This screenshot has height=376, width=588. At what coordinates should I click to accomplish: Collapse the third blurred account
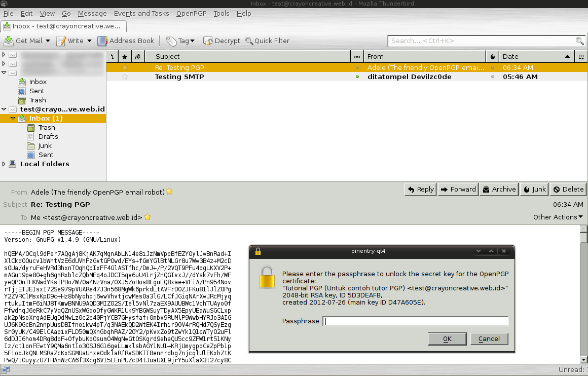click(4, 73)
